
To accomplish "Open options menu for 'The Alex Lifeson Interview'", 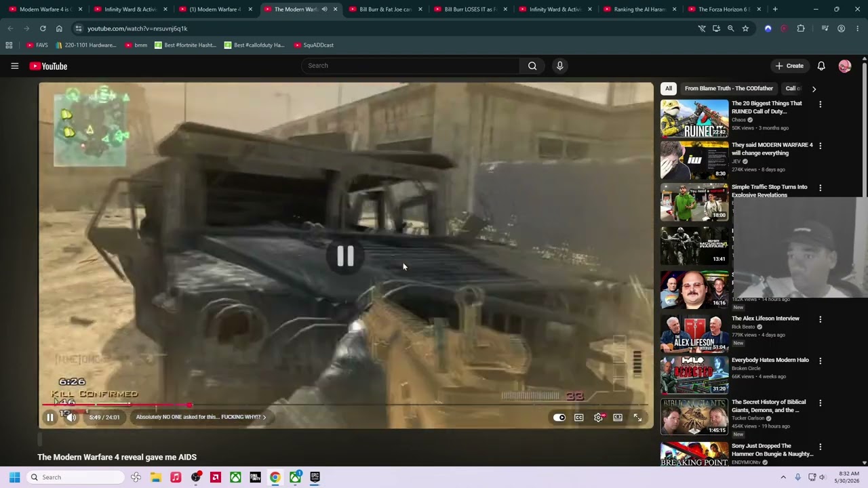I will pyautogui.click(x=820, y=319).
